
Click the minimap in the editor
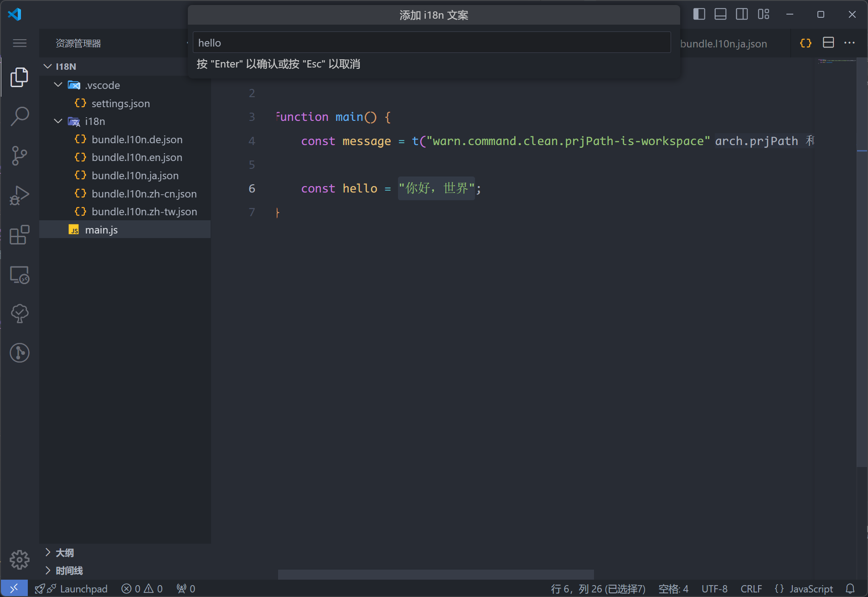(837, 62)
